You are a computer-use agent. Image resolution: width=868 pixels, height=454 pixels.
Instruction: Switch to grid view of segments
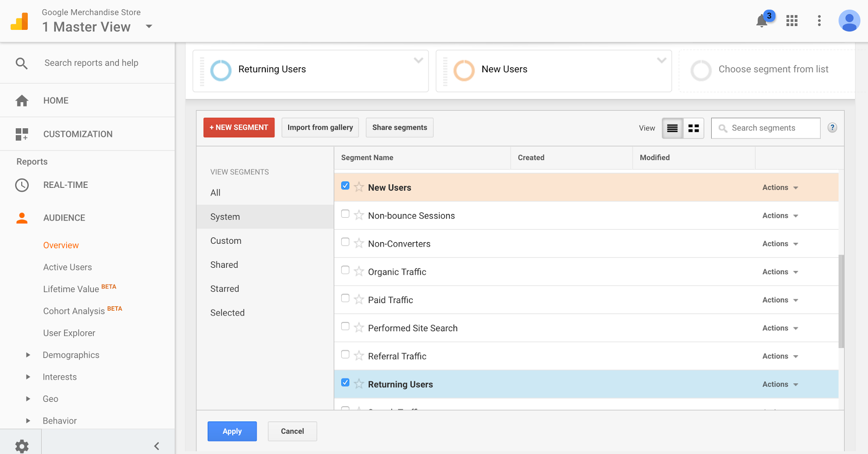tap(693, 128)
